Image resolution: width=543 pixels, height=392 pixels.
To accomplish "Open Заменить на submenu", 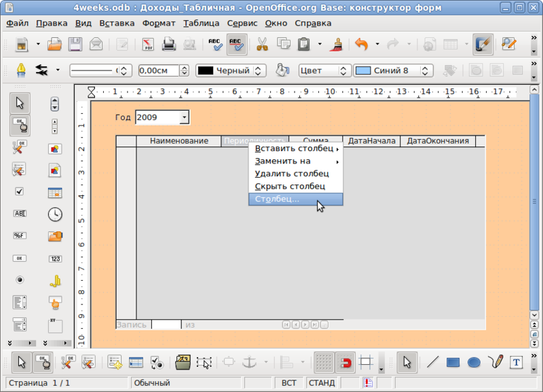I will coord(296,161).
